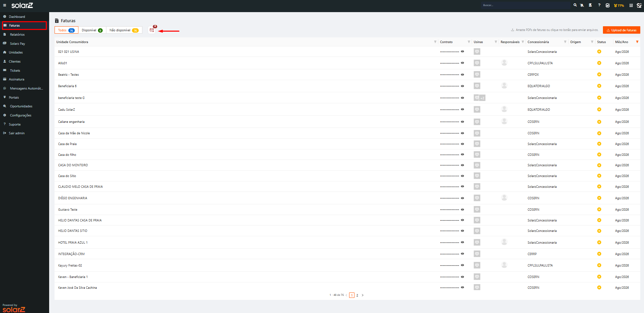Go to next page with right chevron
Screen dimensions: 644x313
coord(363,295)
